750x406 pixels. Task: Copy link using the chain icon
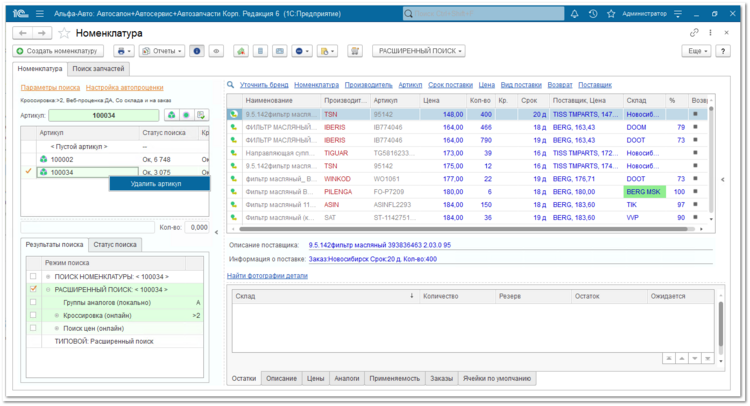(694, 33)
